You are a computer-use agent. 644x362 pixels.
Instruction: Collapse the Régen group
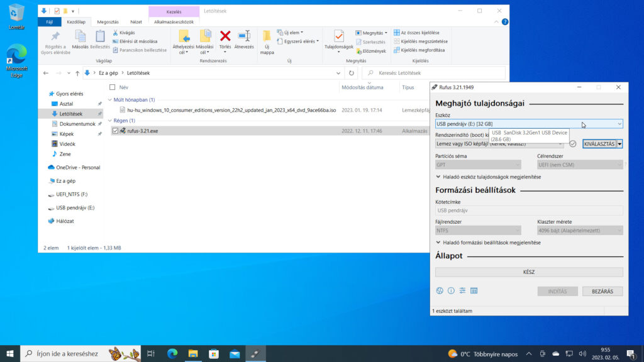[x=109, y=121]
